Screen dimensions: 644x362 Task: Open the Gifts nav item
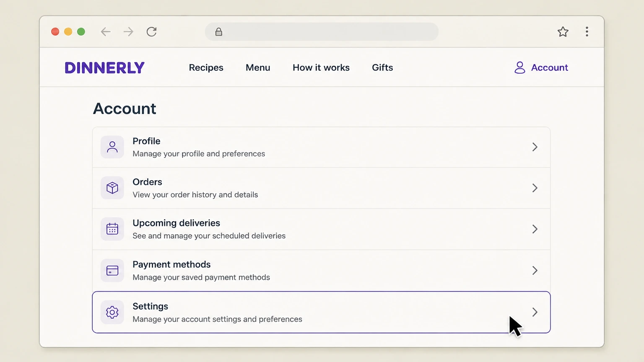382,68
